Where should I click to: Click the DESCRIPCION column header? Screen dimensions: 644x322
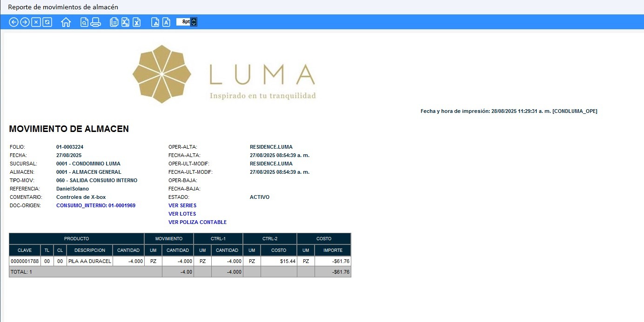point(90,250)
